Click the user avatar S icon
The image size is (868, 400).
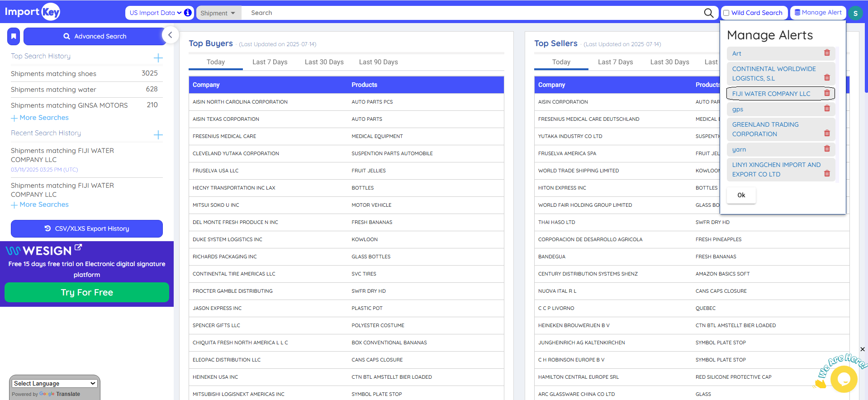855,13
